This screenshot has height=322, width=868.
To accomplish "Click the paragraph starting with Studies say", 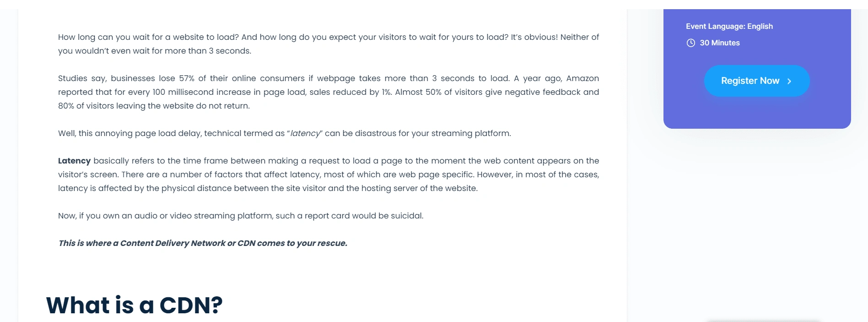I will coord(328,92).
